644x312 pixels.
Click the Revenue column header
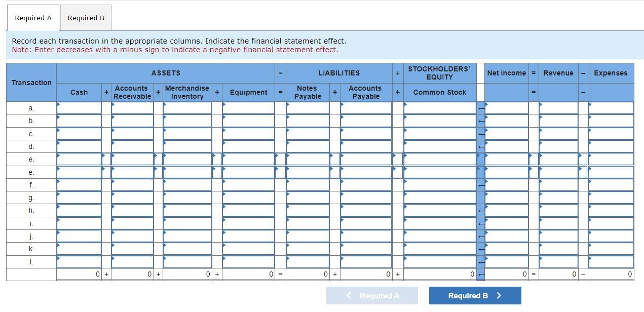tap(558, 73)
